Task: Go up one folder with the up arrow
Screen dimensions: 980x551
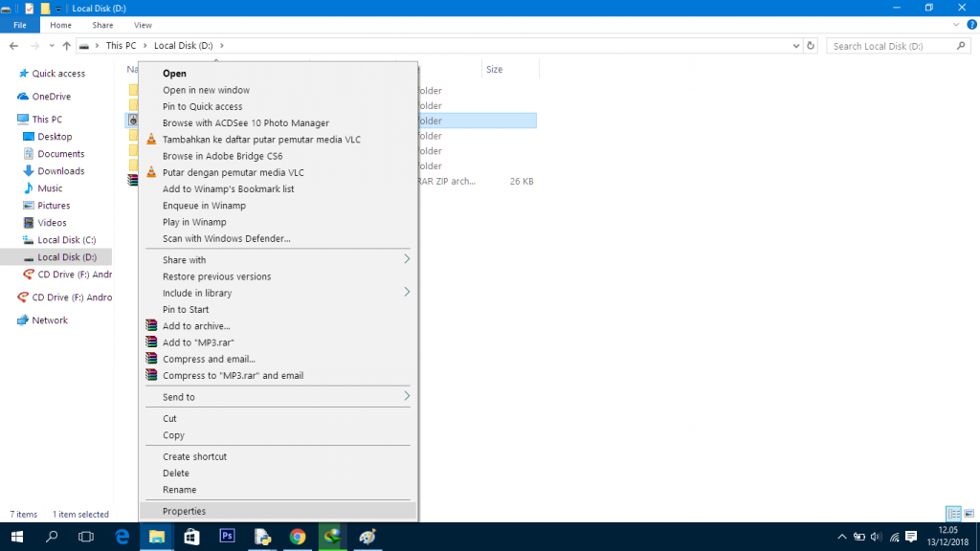Action: pyautogui.click(x=66, y=46)
